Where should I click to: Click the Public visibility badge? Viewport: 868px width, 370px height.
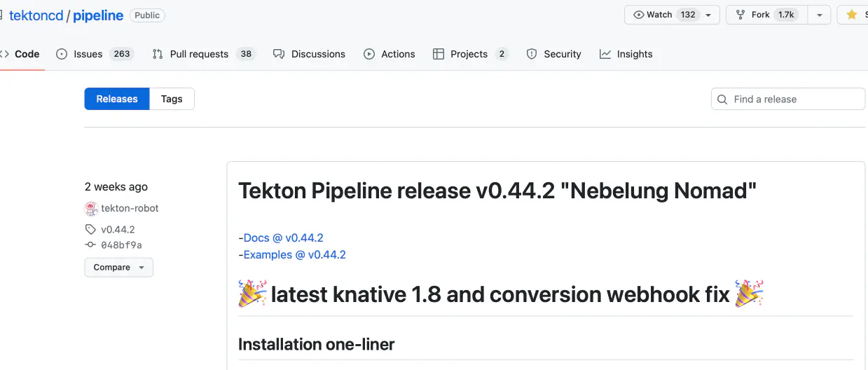147,15
